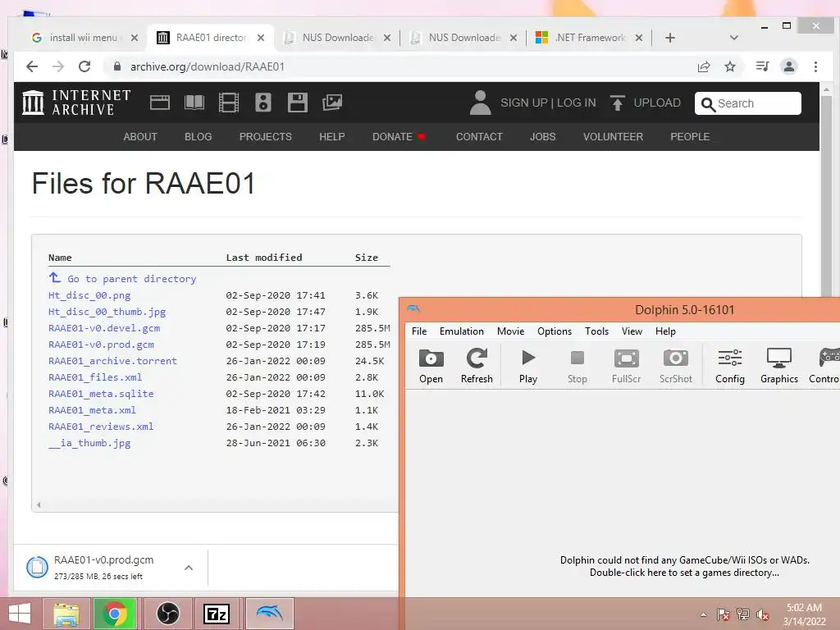
Task: Open File Explorer from taskbar
Action: pos(66,614)
